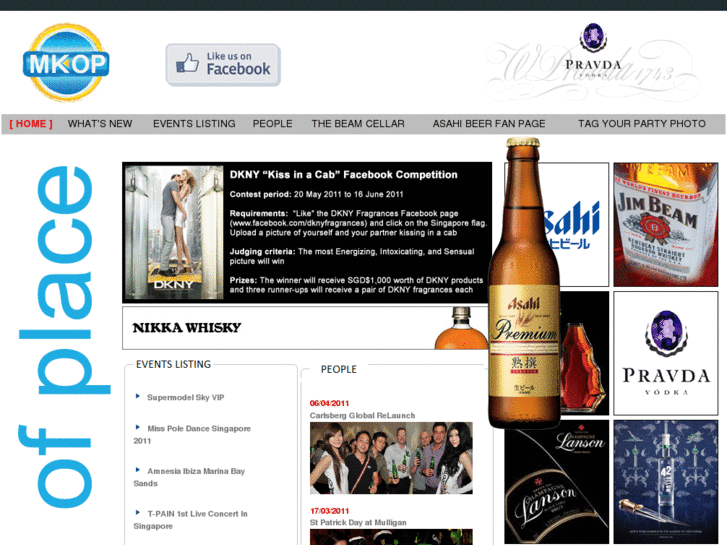Screen dimensions: 727x545
Task: Click the 17/03/2011 date text
Action: click(x=329, y=511)
